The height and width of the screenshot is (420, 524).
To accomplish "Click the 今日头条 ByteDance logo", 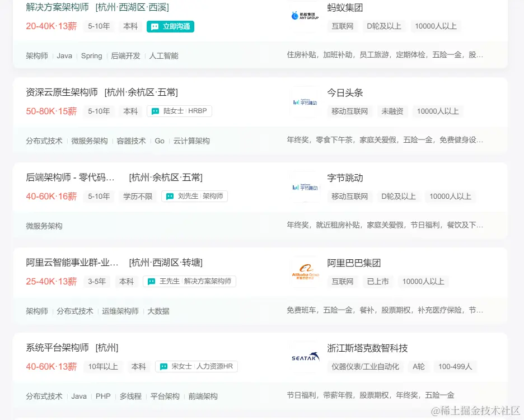I will [x=305, y=102].
